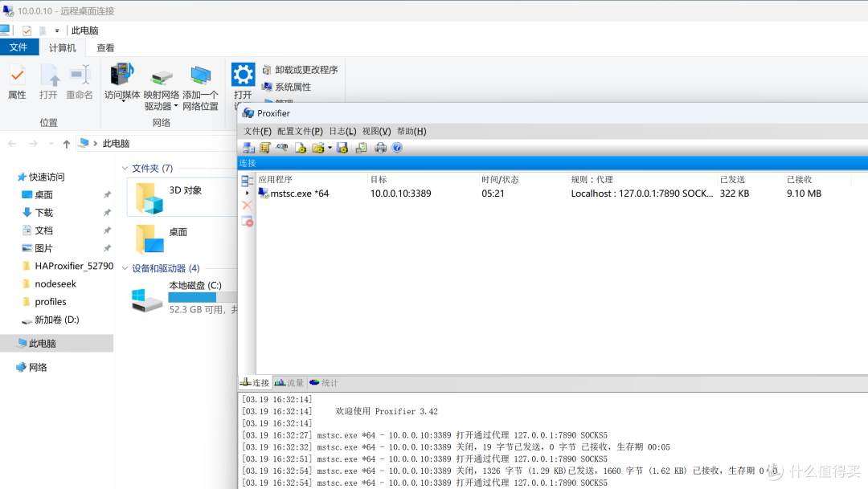Open Proxifier 日志(L) menu

click(342, 131)
